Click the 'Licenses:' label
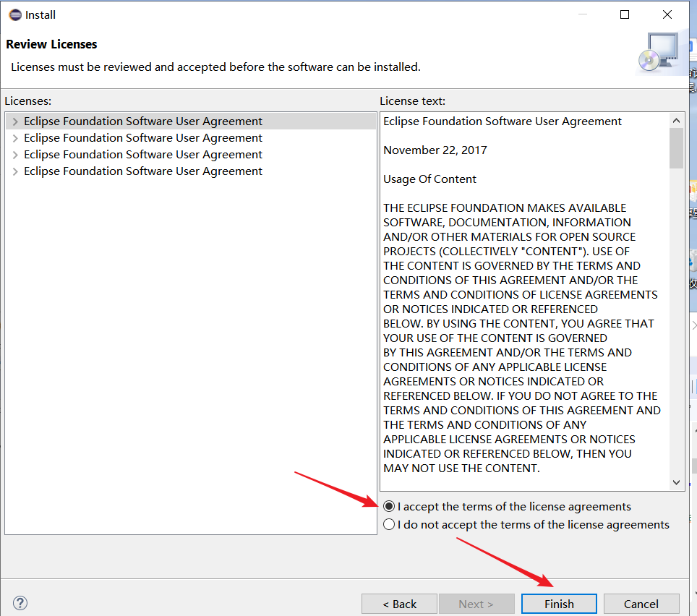697x616 pixels. [28, 101]
